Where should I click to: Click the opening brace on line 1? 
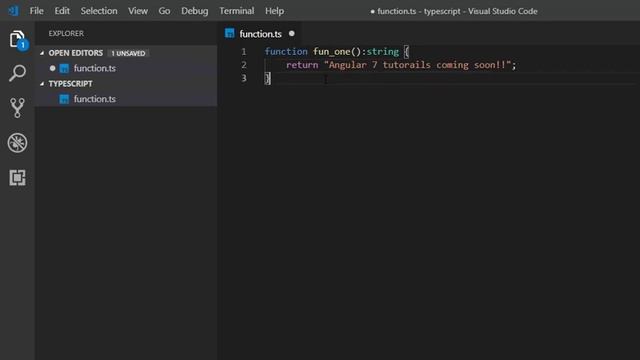[x=406, y=52]
